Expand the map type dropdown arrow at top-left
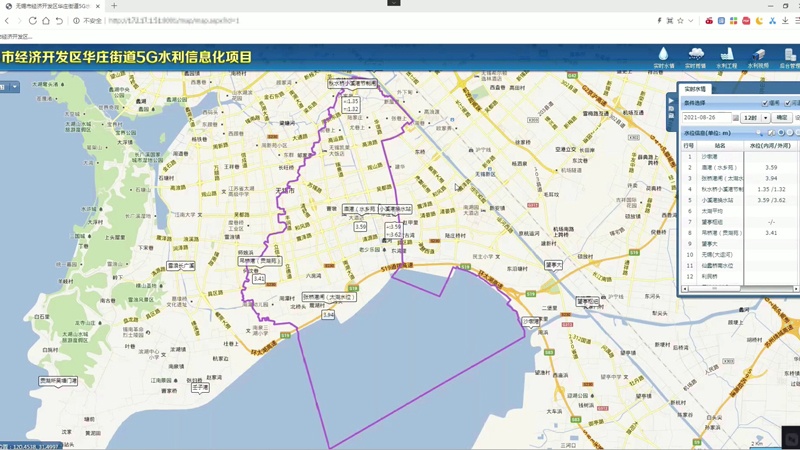800x450 pixels. click(x=15, y=87)
